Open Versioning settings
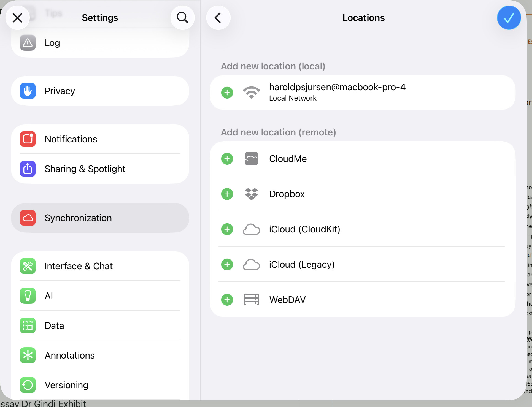 point(100,385)
